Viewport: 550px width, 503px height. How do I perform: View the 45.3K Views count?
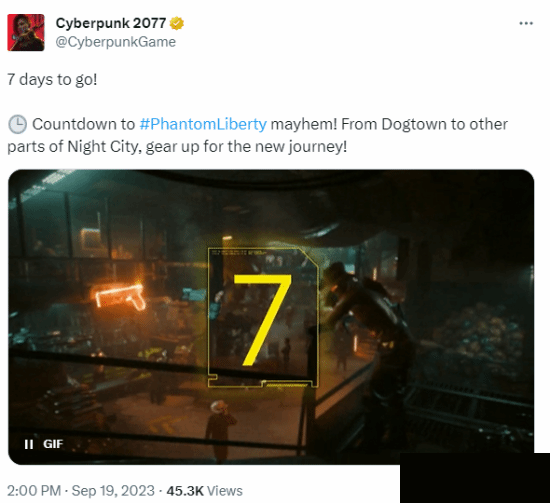(204, 491)
